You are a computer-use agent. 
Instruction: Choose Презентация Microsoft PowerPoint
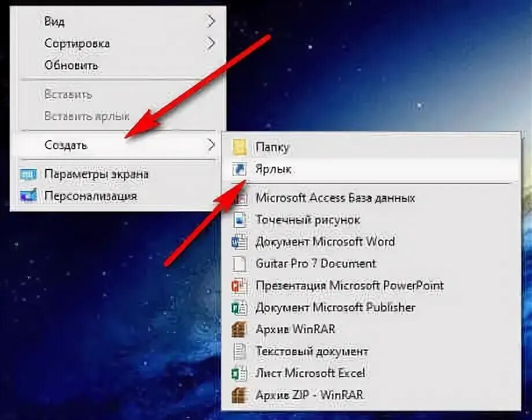pyautogui.click(x=371, y=286)
